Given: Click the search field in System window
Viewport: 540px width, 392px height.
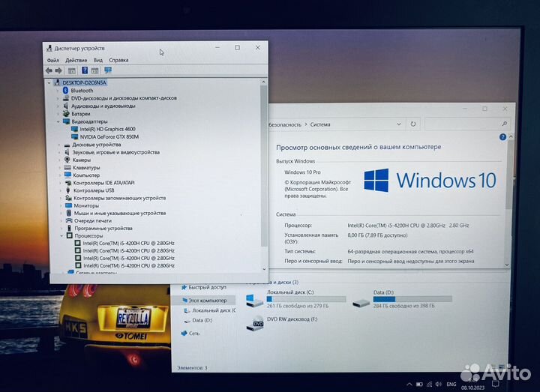Looking at the screenshot, I should (467, 124).
